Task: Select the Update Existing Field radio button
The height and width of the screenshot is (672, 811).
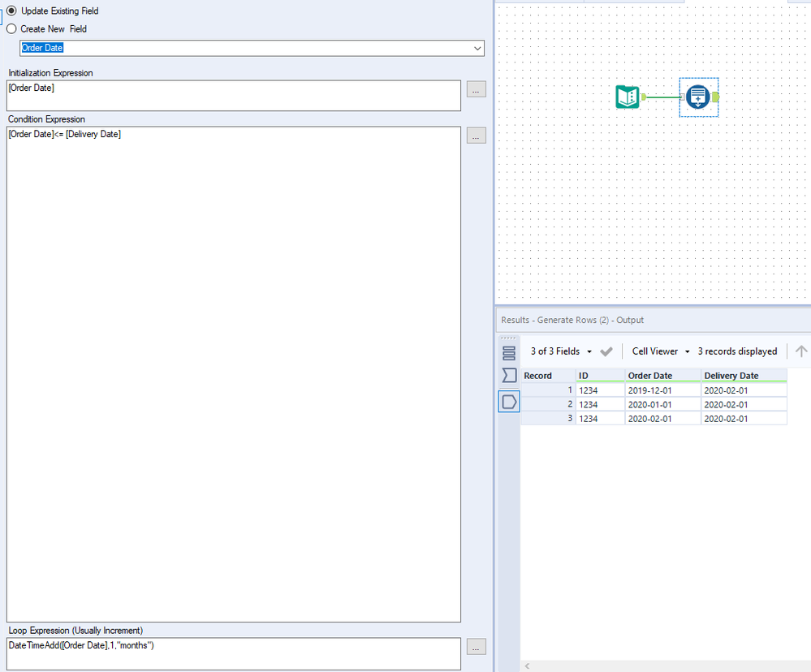Action: pos(11,11)
